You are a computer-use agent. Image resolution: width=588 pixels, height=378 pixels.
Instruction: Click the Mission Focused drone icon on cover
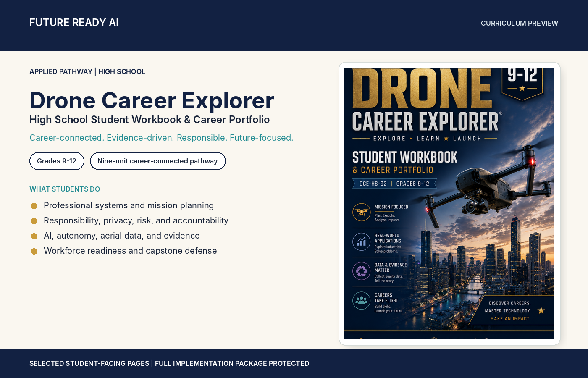361,212
